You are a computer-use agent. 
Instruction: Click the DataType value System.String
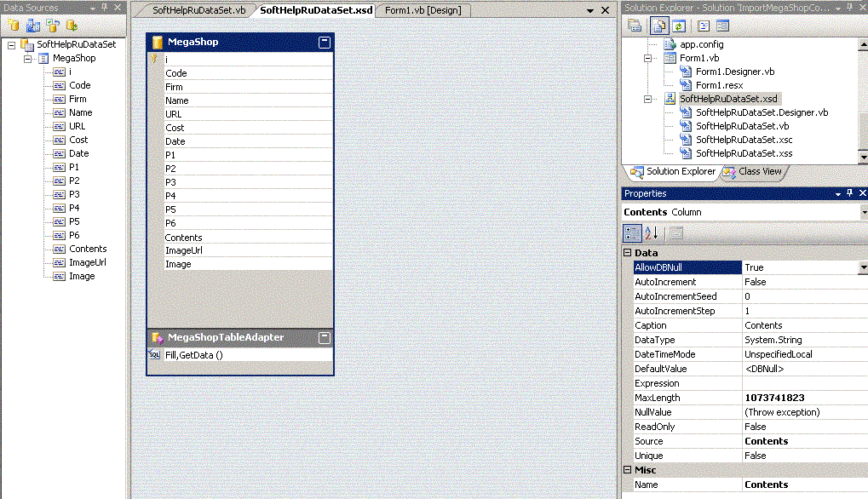pyautogui.click(x=805, y=340)
